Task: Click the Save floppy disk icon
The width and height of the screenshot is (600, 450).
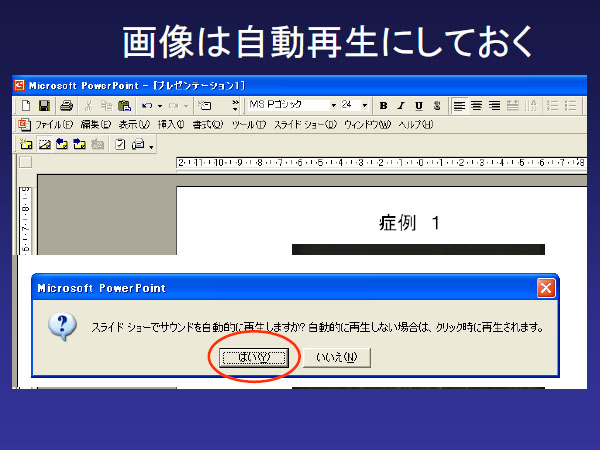Action: [x=44, y=105]
